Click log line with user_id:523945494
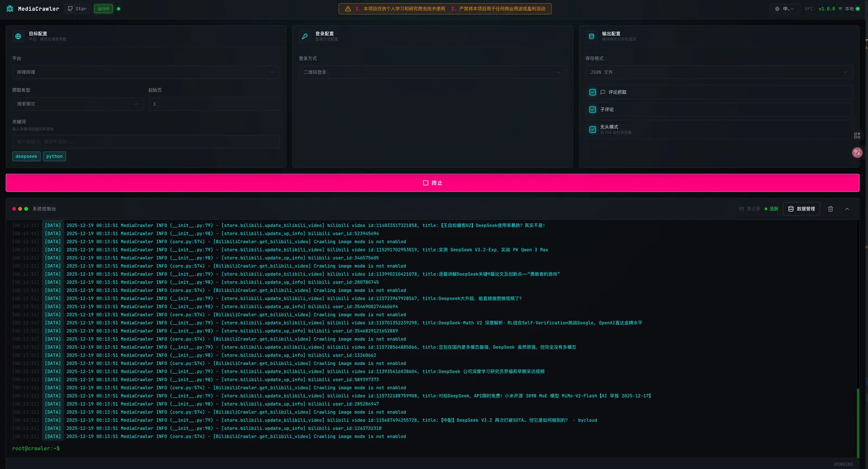The width and height of the screenshot is (868, 469). (195, 233)
